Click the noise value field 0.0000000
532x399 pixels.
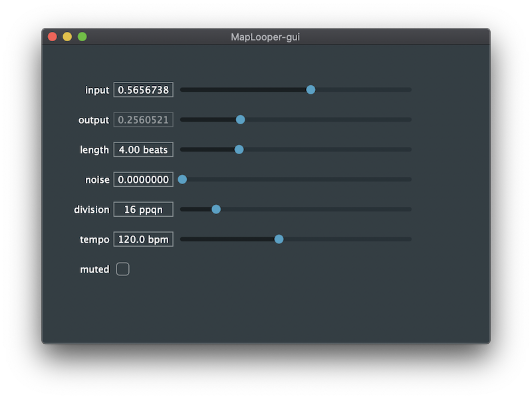pyautogui.click(x=143, y=180)
